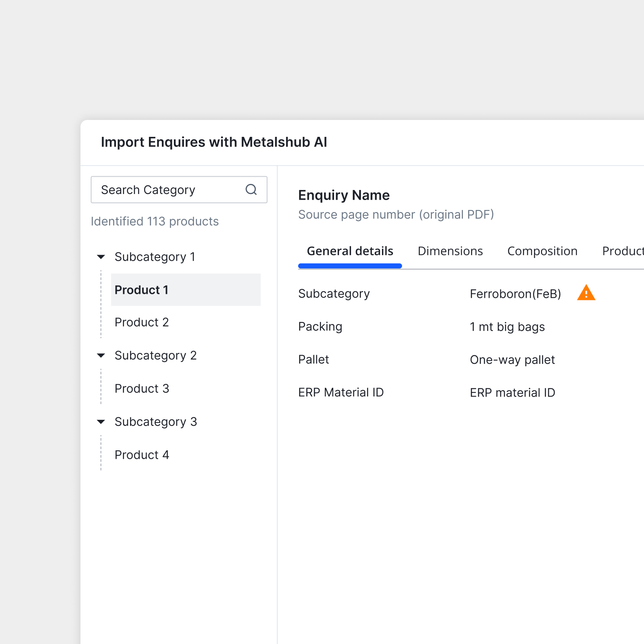Click the Ferroboron(FeB) subcategory value

[x=515, y=294]
